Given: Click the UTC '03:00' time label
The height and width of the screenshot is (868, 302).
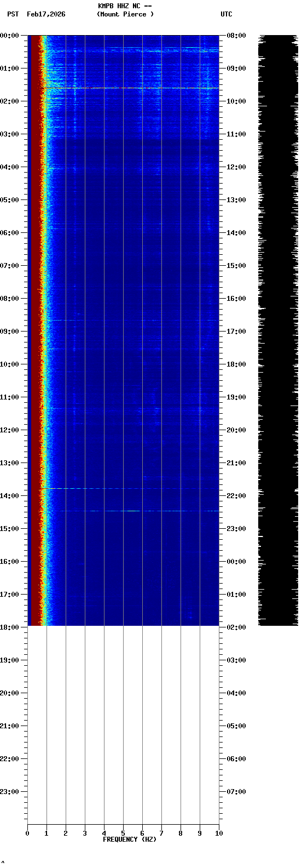Looking at the screenshot, I should tap(236, 660).
